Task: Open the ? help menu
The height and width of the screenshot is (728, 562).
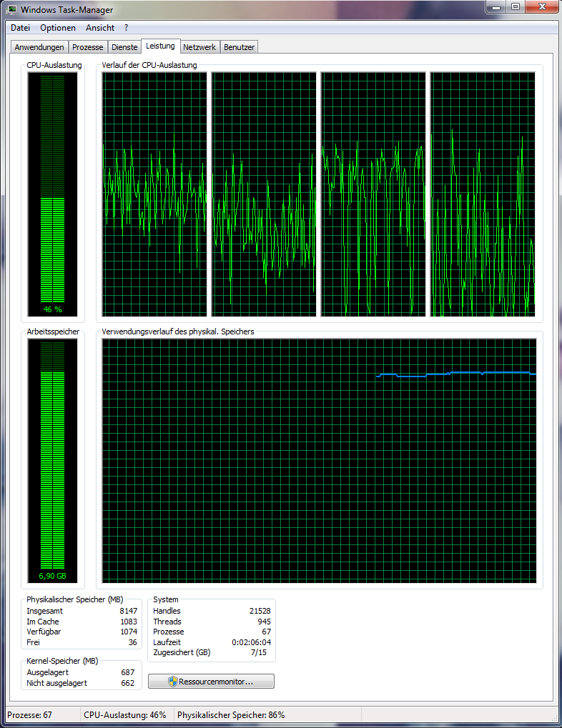Action: [126, 28]
